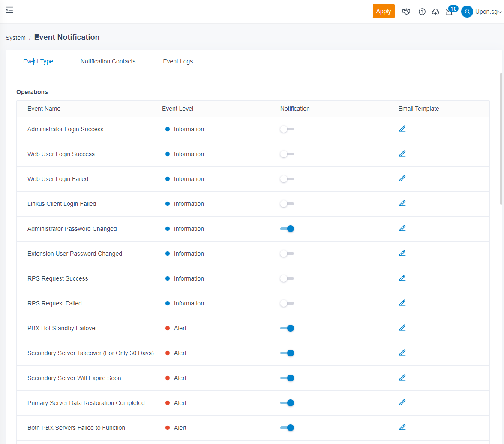Edit email template for PBX Hot Standby Failover
This screenshot has width=504, height=444.
pyautogui.click(x=402, y=328)
